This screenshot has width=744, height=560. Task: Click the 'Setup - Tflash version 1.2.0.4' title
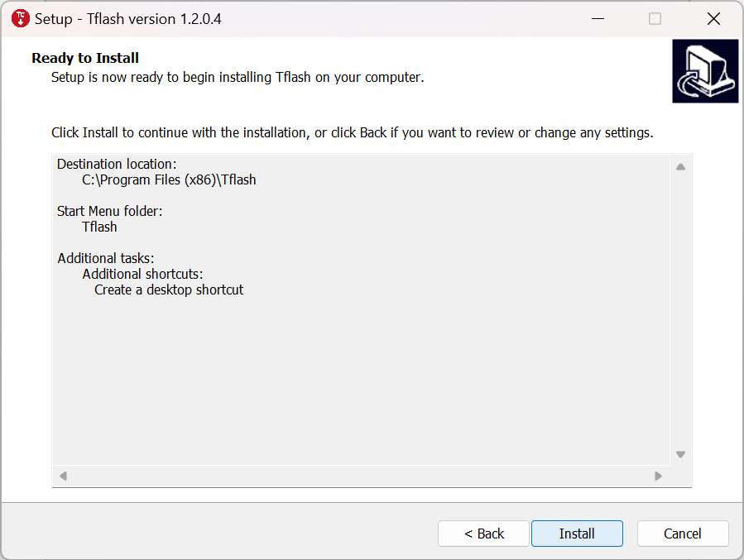click(128, 19)
